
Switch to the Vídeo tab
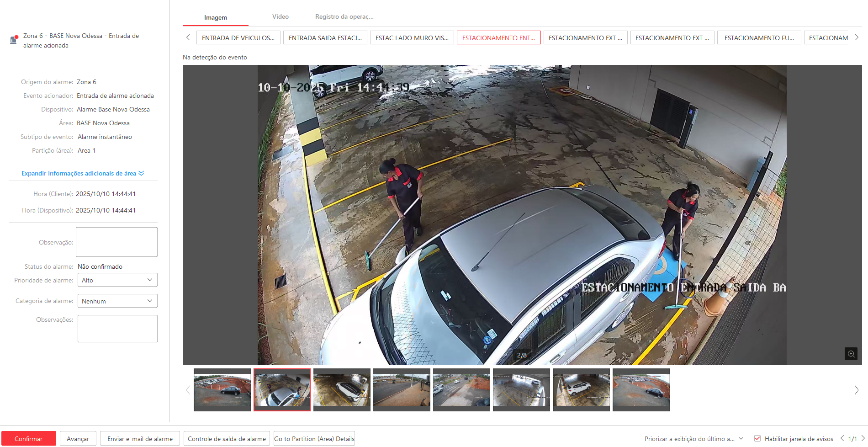(280, 17)
